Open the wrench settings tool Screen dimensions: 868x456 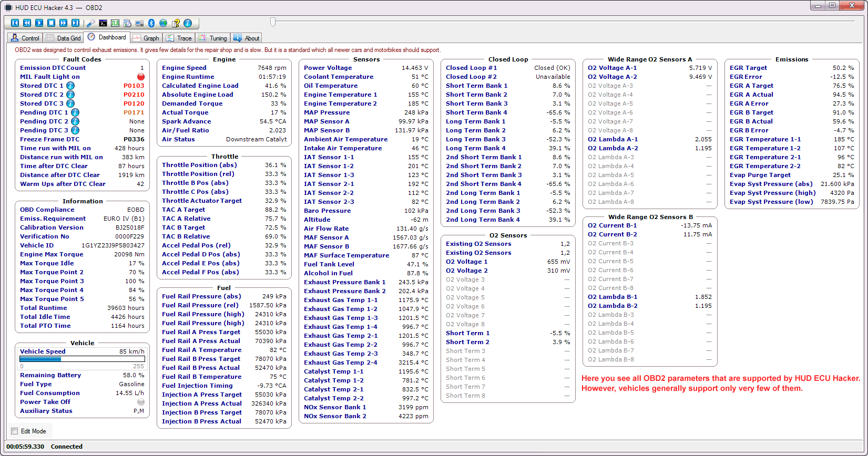[x=91, y=23]
